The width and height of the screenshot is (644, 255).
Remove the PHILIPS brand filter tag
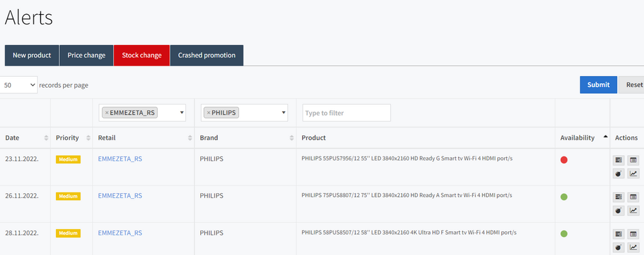(x=209, y=113)
